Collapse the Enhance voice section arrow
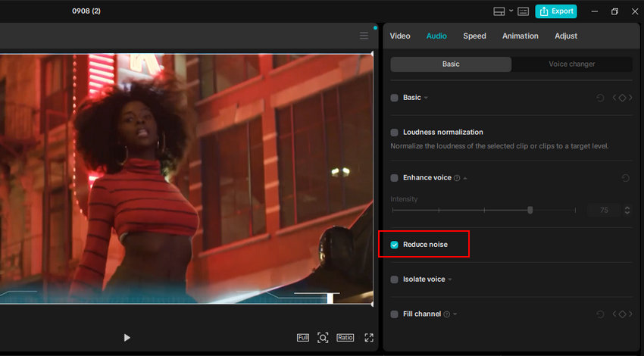The width and height of the screenshot is (644, 356). click(465, 178)
